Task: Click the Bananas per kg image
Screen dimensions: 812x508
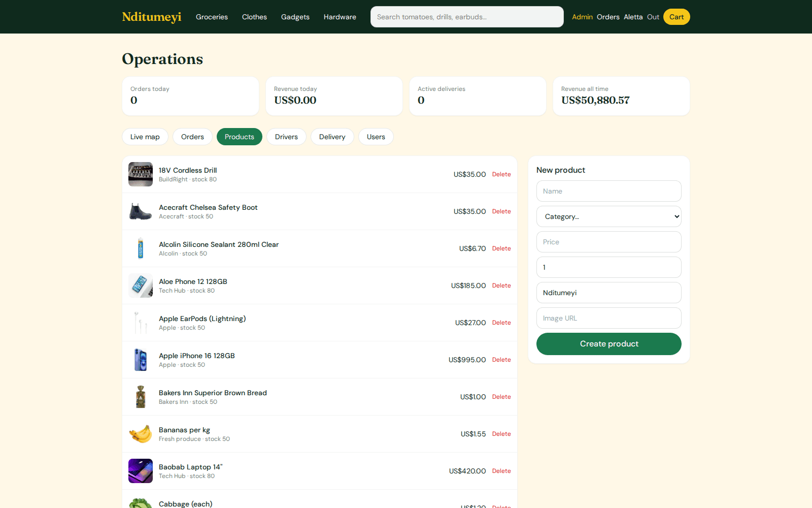Action: pos(141,434)
